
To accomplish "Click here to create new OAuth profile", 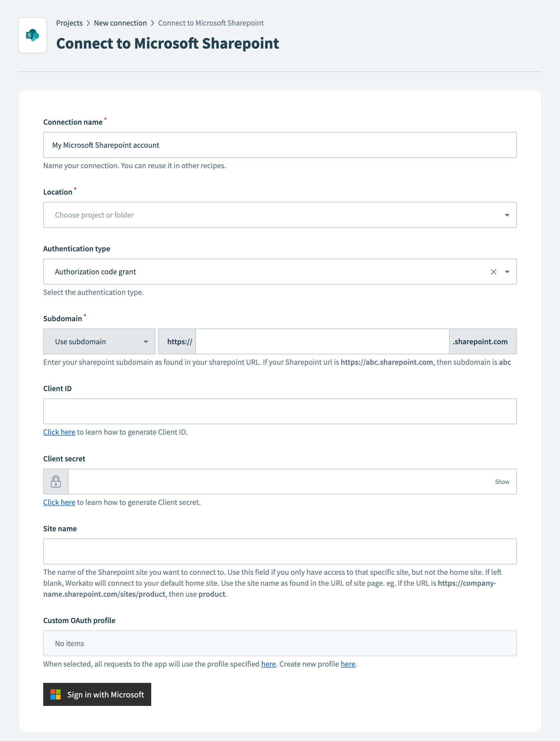I will point(347,664).
